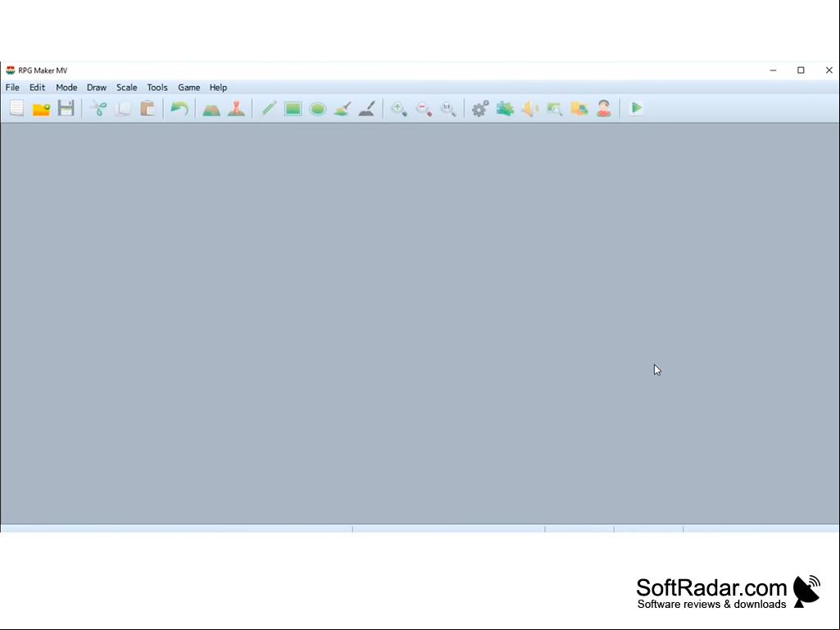
Task: Maximize the RPG Maker MV window
Action: pos(801,70)
